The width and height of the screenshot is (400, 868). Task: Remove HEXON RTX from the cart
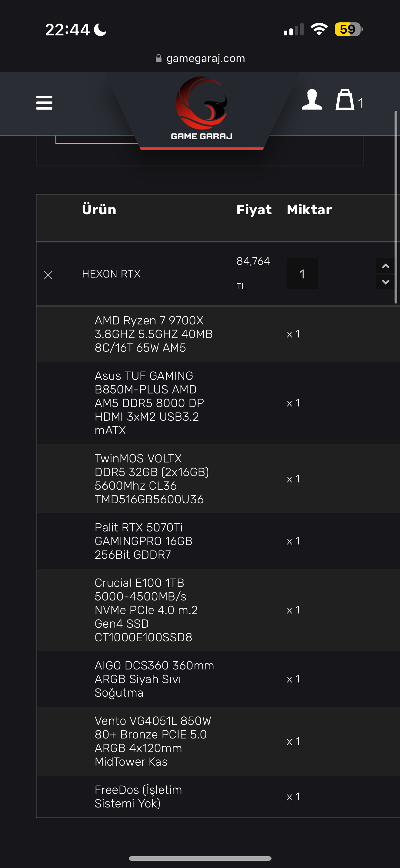tap(48, 275)
